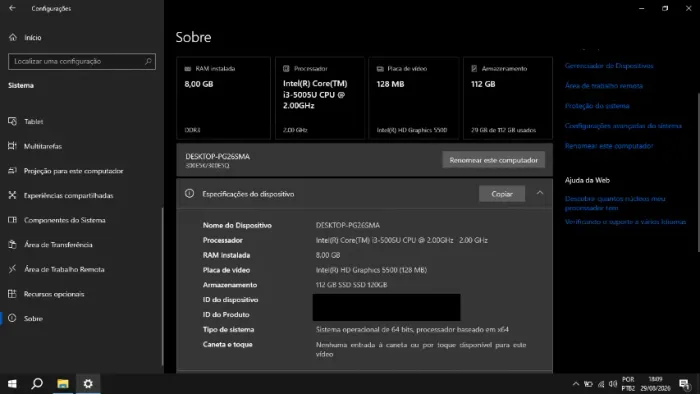Open Início home icon in sidebar
The width and height of the screenshot is (700, 394).
click(12, 37)
